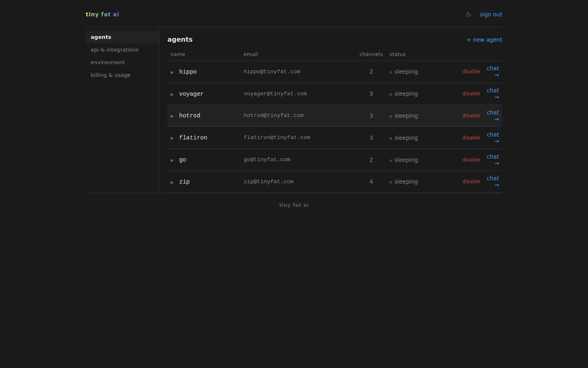Disable the flatiron agent

[471, 138]
